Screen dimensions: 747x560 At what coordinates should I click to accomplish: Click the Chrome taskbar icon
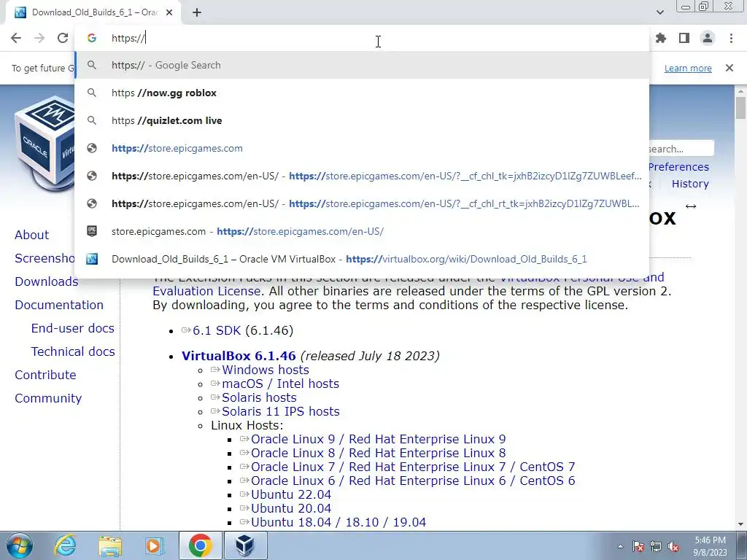tap(200, 545)
